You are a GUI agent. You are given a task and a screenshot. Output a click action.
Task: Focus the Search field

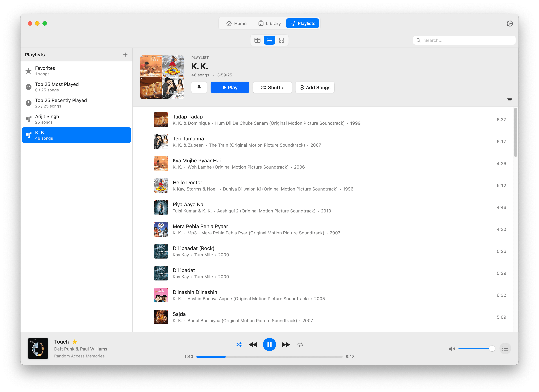(x=464, y=40)
